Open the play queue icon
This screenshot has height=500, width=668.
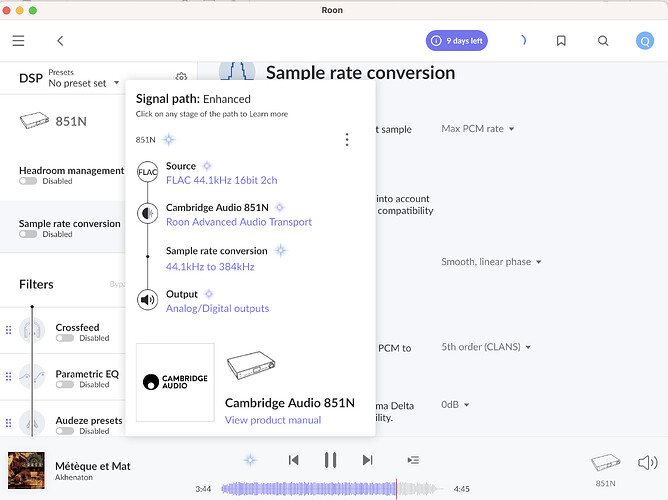pyautogui.click(x=413, y=460)
